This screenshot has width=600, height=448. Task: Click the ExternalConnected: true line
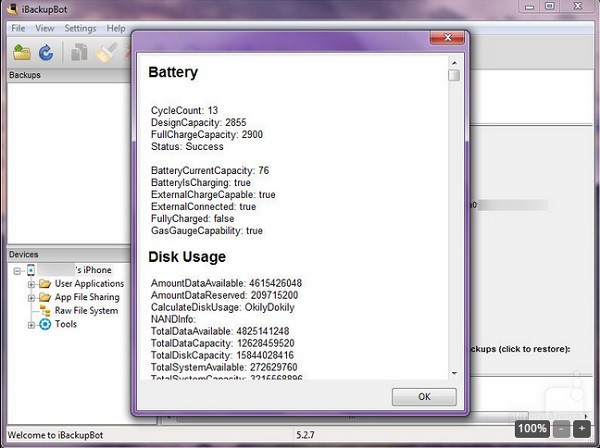click(x=204, y=207)
